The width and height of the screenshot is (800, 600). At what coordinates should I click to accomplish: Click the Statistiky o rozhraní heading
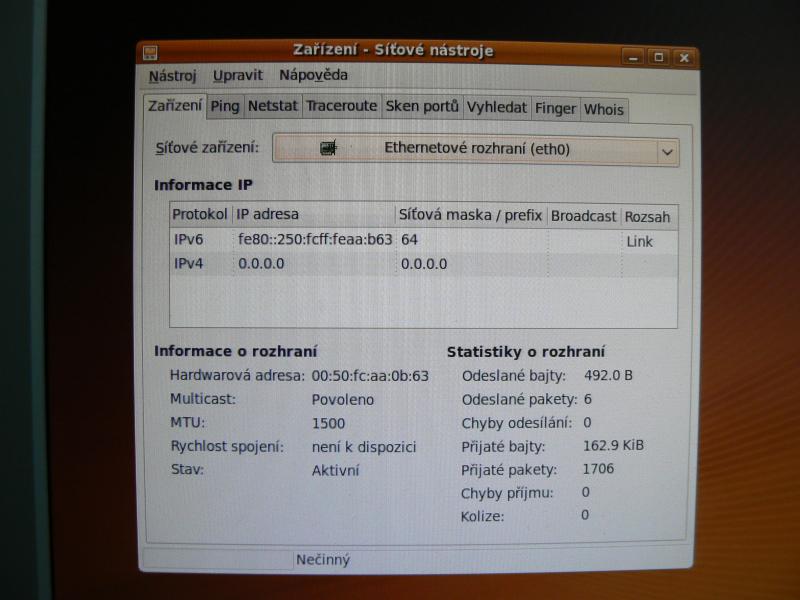(526, 352)
